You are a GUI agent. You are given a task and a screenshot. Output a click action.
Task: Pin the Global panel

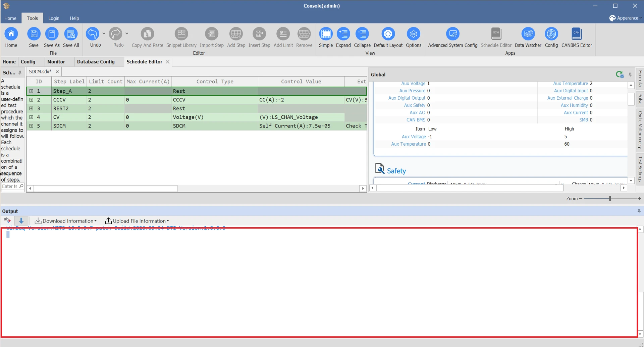pos(630,75)
